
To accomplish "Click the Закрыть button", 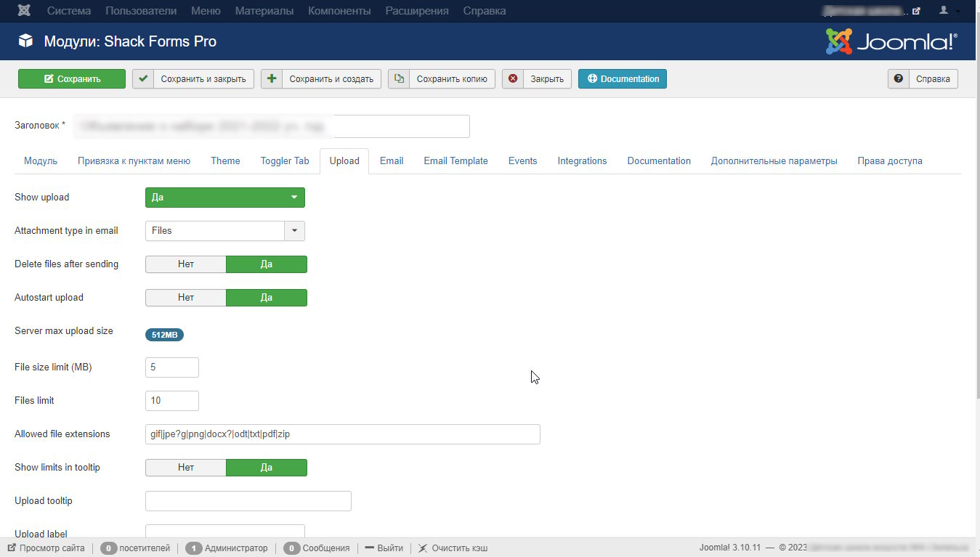I will 537,79.
